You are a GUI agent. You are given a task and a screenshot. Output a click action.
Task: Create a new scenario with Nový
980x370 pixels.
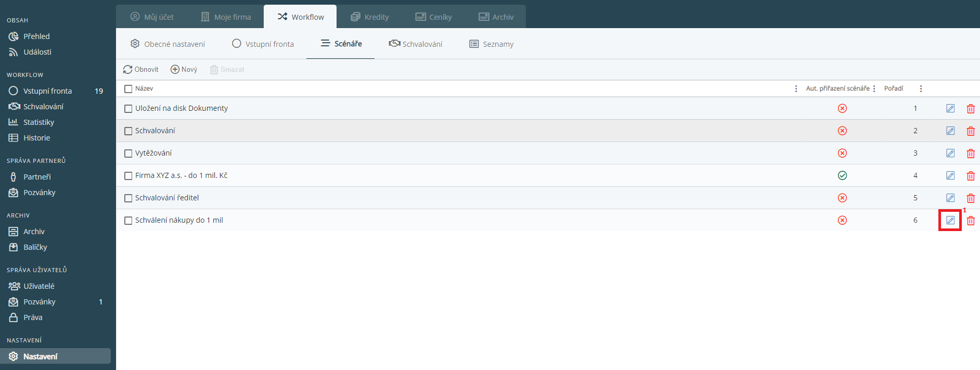point(184,70)
